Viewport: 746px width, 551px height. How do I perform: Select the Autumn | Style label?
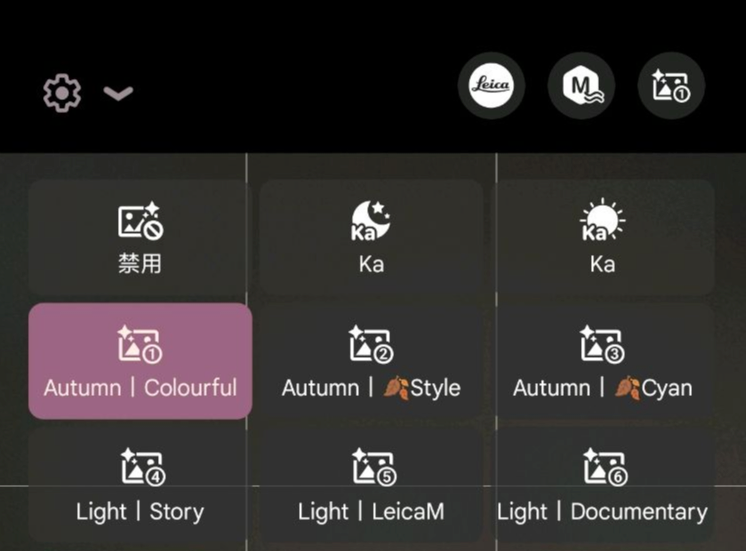pyautogui.click(x=371, y=388)
